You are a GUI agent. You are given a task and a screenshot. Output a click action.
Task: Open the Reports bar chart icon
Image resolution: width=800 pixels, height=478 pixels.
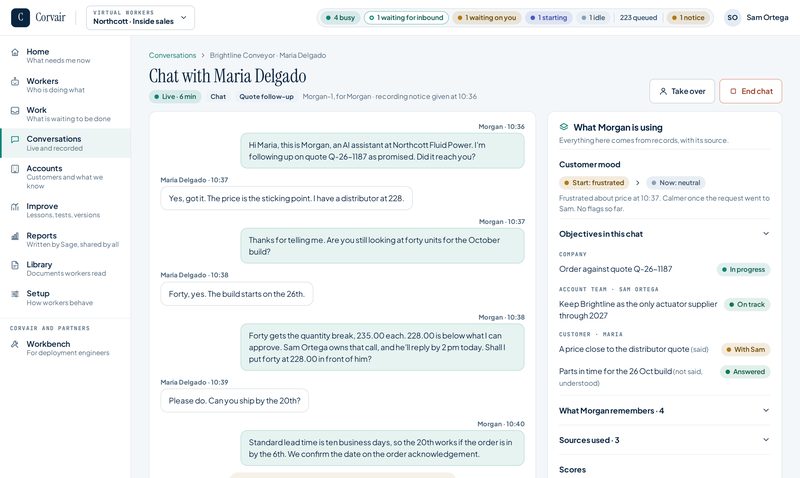pos(15,236)
